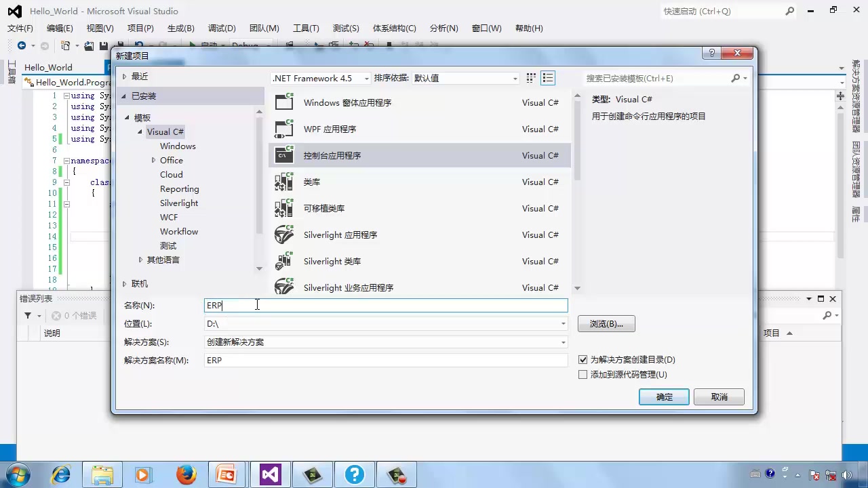The image size is (868, 488).
Task: Select Reporting in the template tree
Action: tap(180, 189)
